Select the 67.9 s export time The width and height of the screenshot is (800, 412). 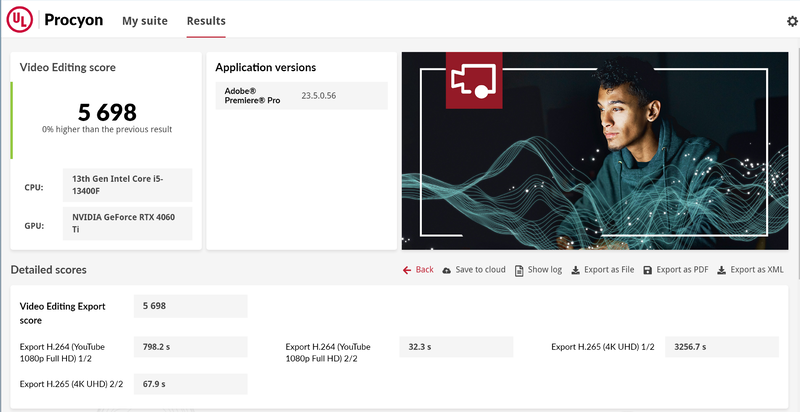pos(191,384)
